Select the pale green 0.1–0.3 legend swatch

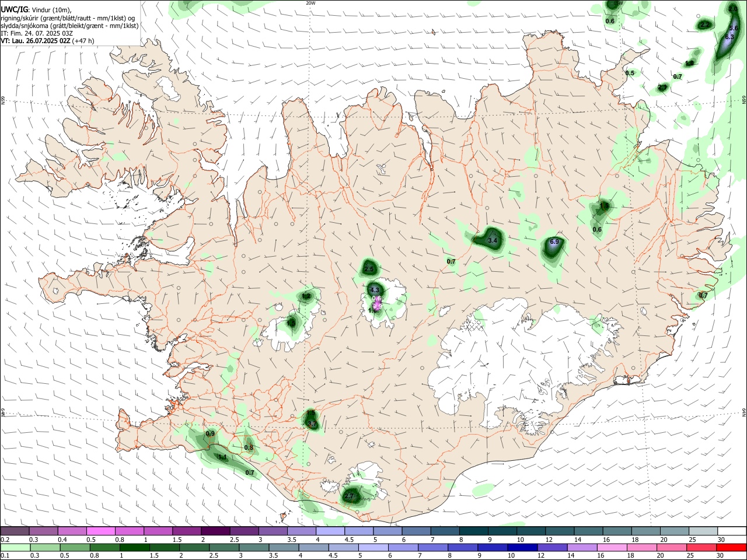pyautogui.click(x=14, y=548)
